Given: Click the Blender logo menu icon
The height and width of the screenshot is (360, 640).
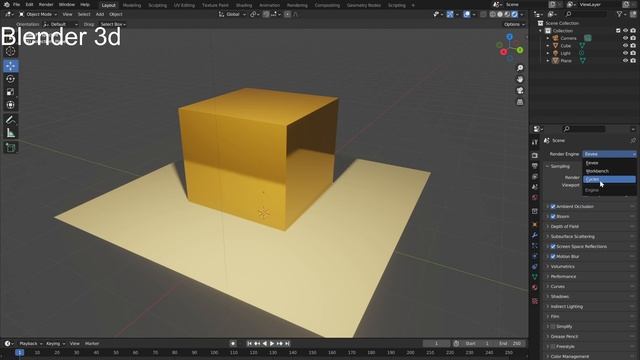Looking at the screenshot, I should [x=6, y=4].
